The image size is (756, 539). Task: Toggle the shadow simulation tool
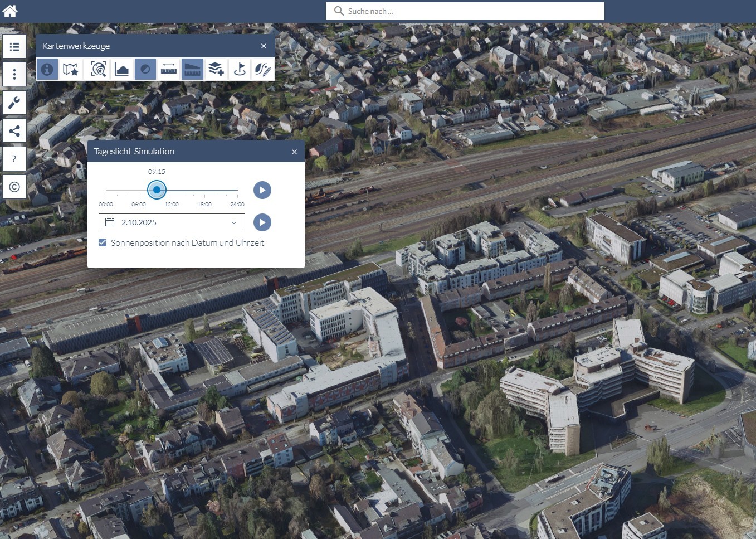145,69
